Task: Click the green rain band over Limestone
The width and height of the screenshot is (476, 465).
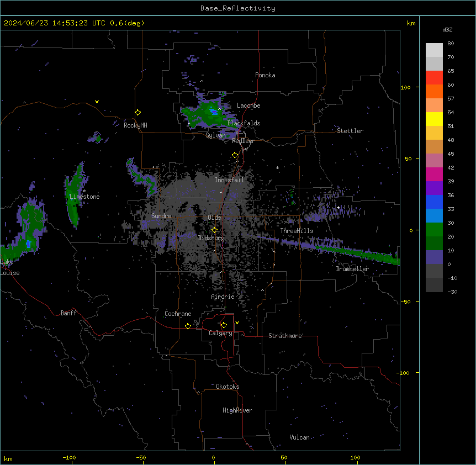Action: click(74, 195)
